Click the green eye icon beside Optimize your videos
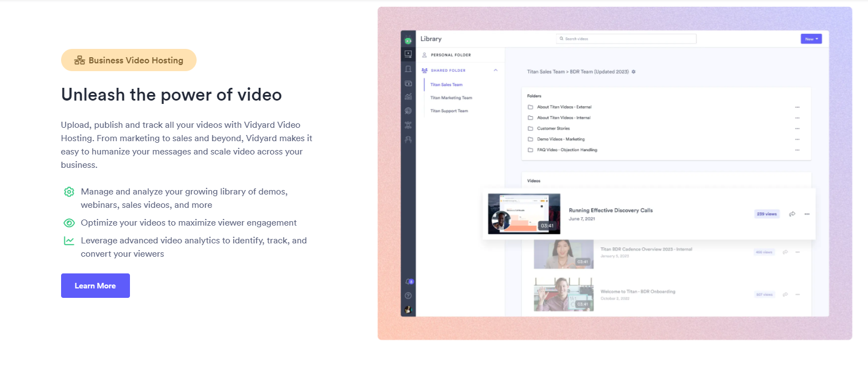The width and height of the screenshot is (868, 374). pyautogui.click(x=69, y=223)
